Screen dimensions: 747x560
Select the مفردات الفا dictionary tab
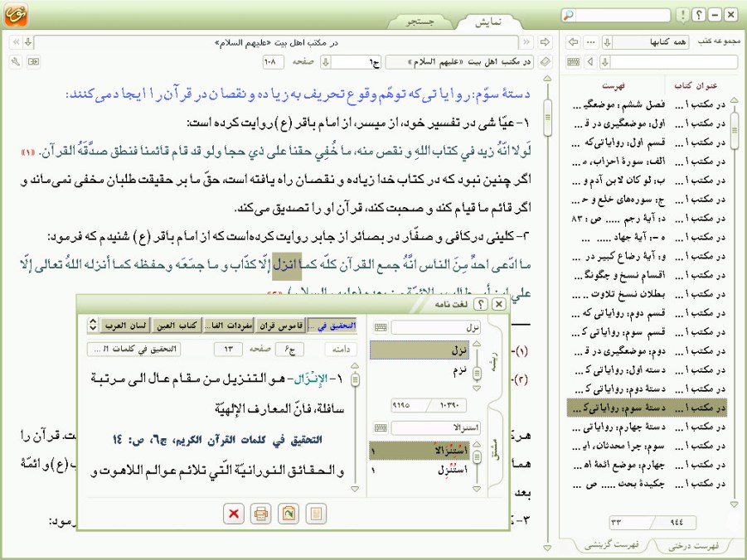coord(228,326)
